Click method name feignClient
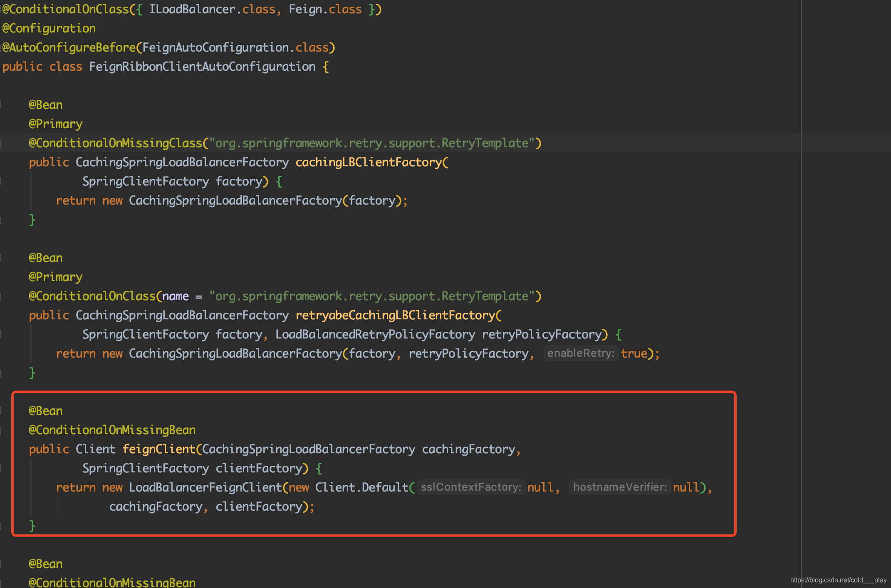Screen dimensions: 891x588 point(159,449)
